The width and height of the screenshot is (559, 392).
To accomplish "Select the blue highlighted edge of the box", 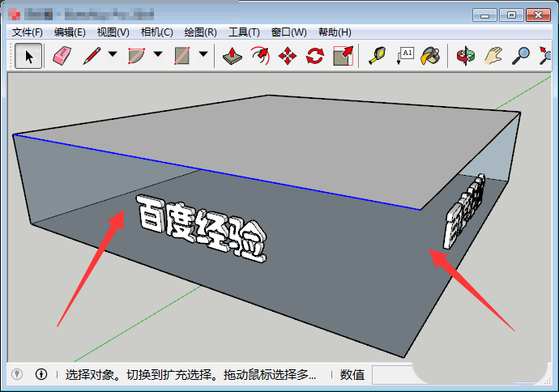I will click(217, 173).
